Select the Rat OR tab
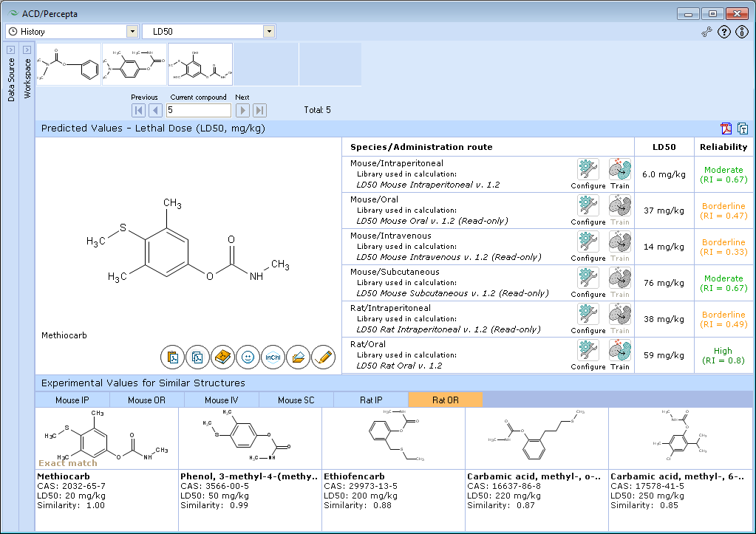 (x=446, y=400)
